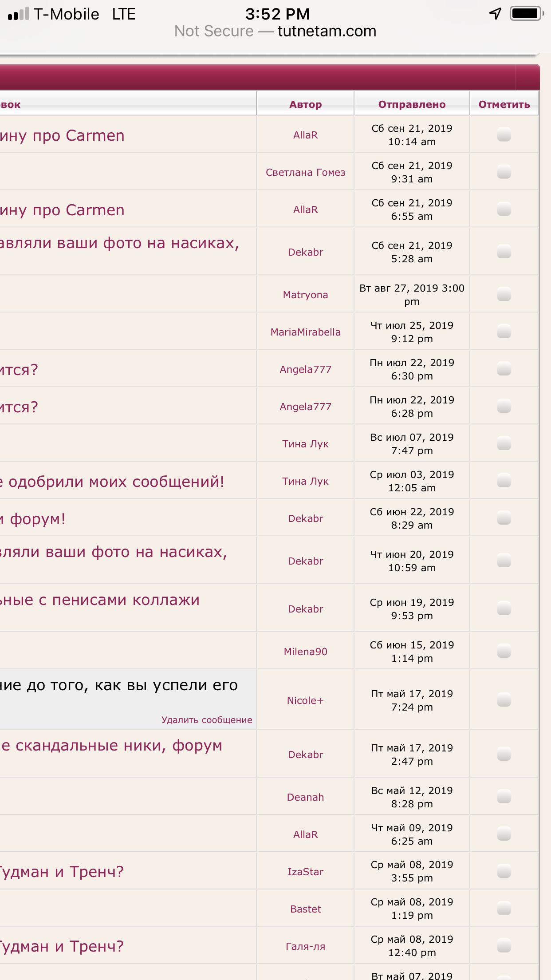This screenshot has height=980, width=551.
Task: Select the Milena90 row checkbox
Action: 504,651
